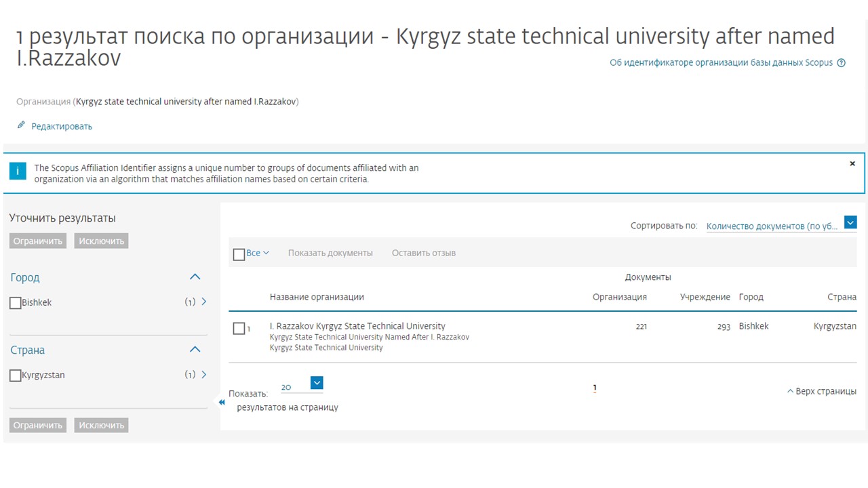
Task: Collapse the Страна filter section
Action: point(195,350)
